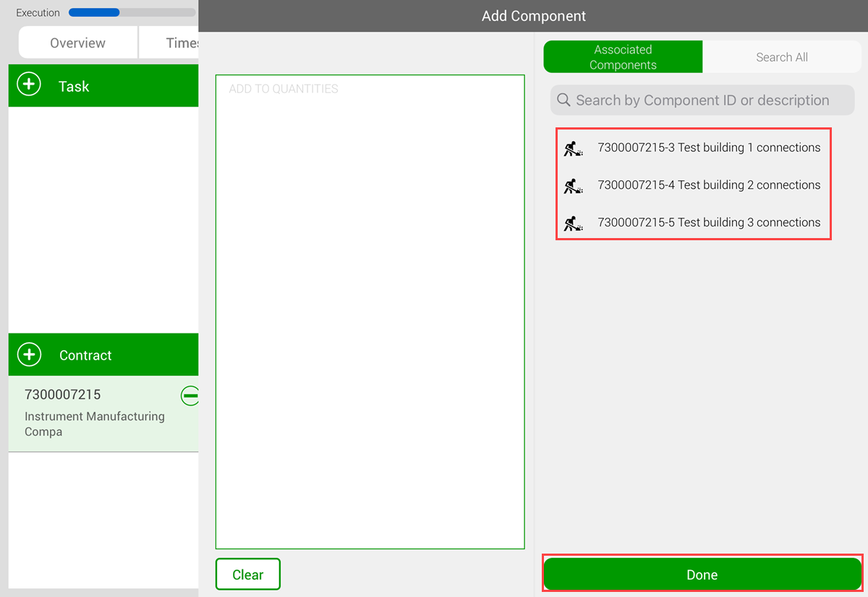
Task: Click the Execution progress bar
Action: (x=132, y=12)
